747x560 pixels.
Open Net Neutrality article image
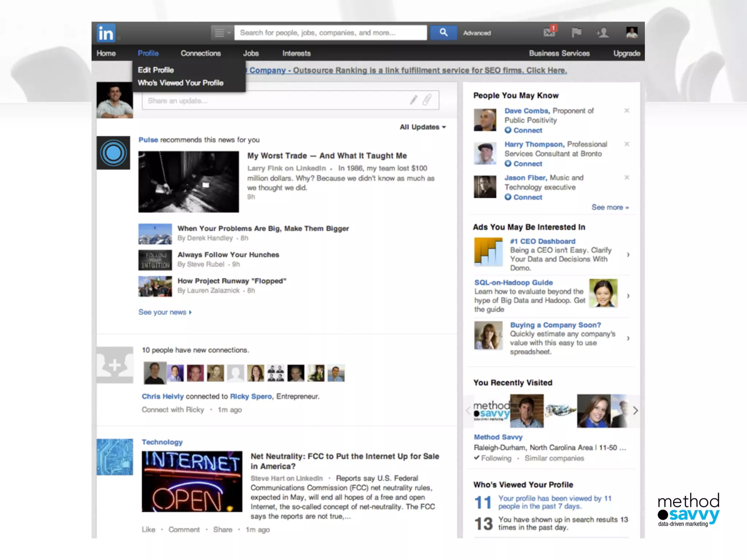[192, 482]
